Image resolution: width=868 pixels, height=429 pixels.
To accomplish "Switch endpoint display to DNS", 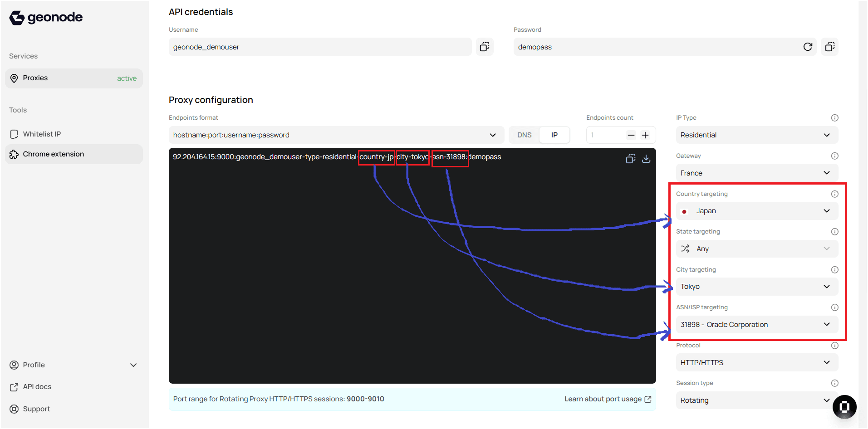I will (524, 135).
